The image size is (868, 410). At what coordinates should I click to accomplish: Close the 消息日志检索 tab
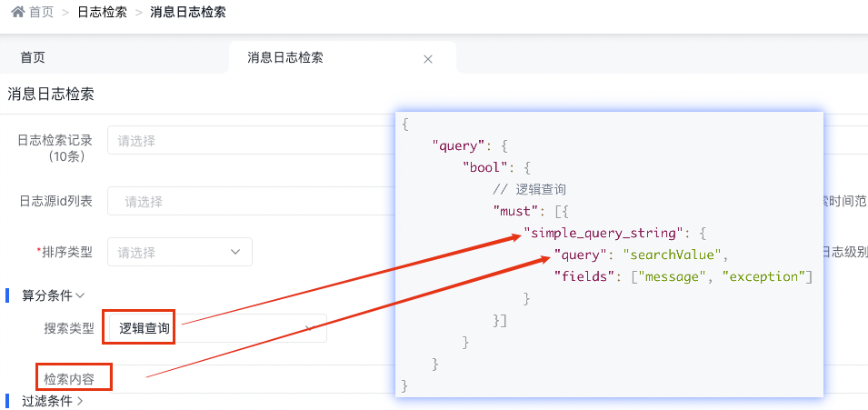pyautogui.click(x=427, y=59)
